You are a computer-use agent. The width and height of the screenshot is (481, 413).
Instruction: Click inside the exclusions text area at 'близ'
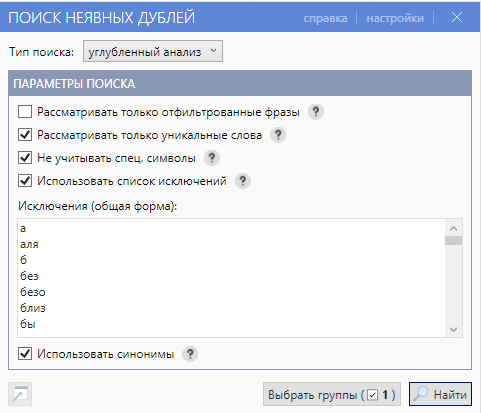(33, 308)
